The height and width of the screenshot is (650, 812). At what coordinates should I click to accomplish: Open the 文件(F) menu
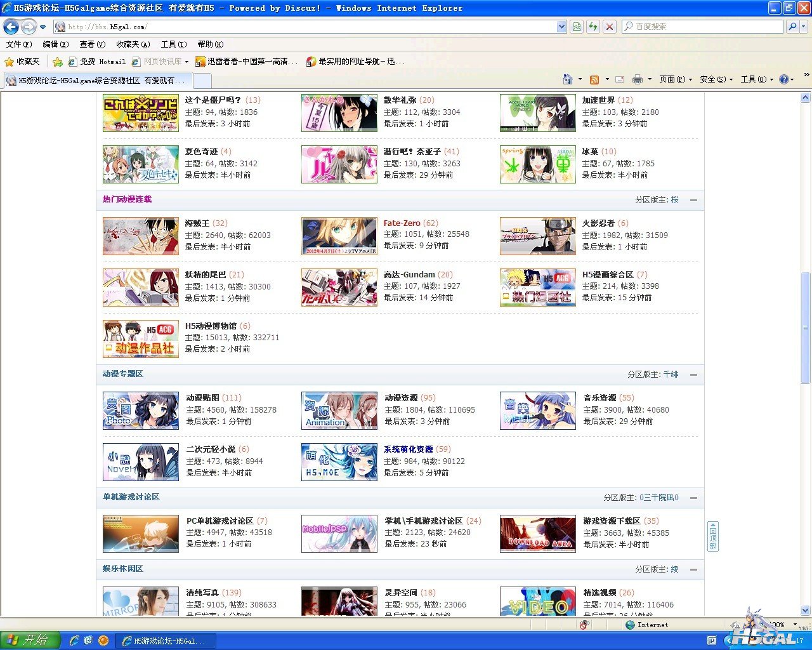tap(18, 44)
